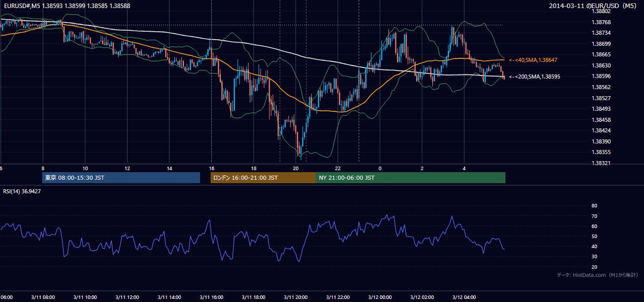Click hour marker 12 below price chart
The image size is (644, 302).
click(x=127, y=169)
